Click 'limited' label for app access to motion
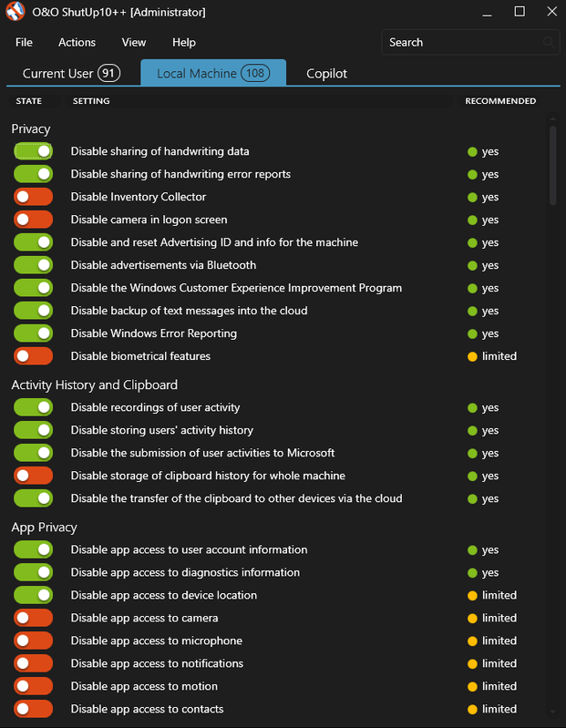This screenshot has height=728, width=566. coord(499,686)
